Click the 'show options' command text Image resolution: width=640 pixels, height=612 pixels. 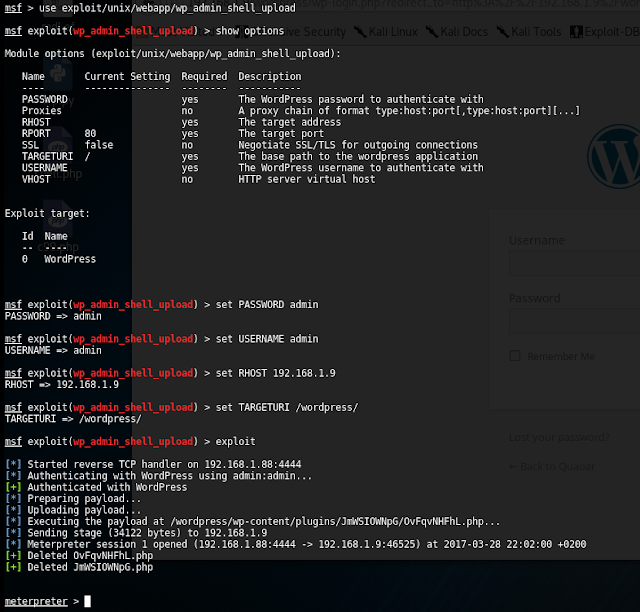coord(250,31)
